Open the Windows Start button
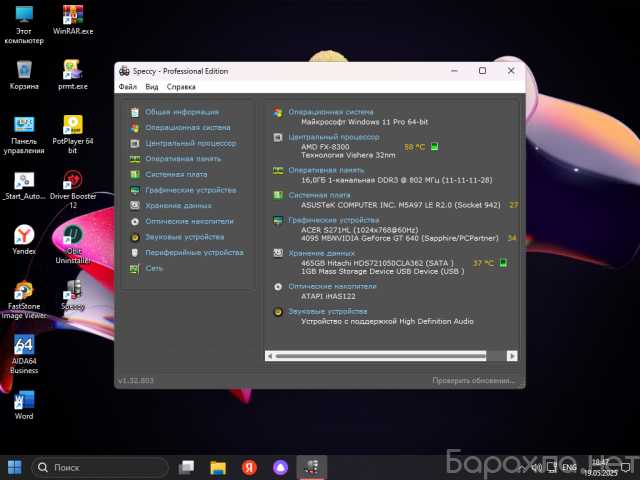640x480 pixels. [x=15, y=468]
